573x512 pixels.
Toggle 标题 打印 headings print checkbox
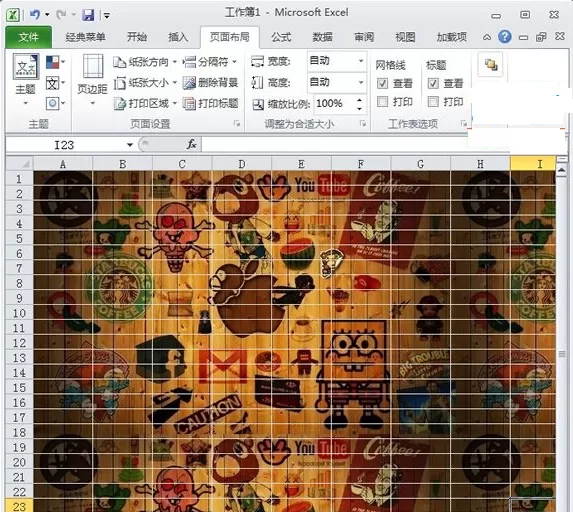click(x=433, y=101)
